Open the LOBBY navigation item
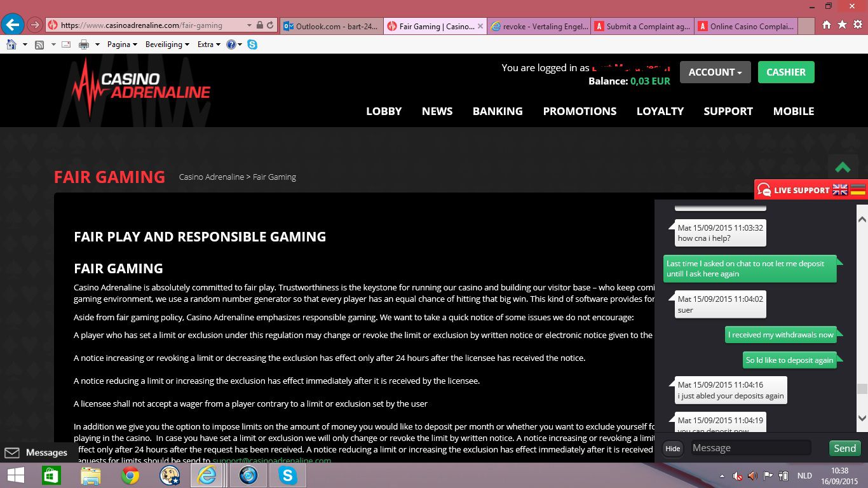Screen dimensions: 868x488 (384, 111)
